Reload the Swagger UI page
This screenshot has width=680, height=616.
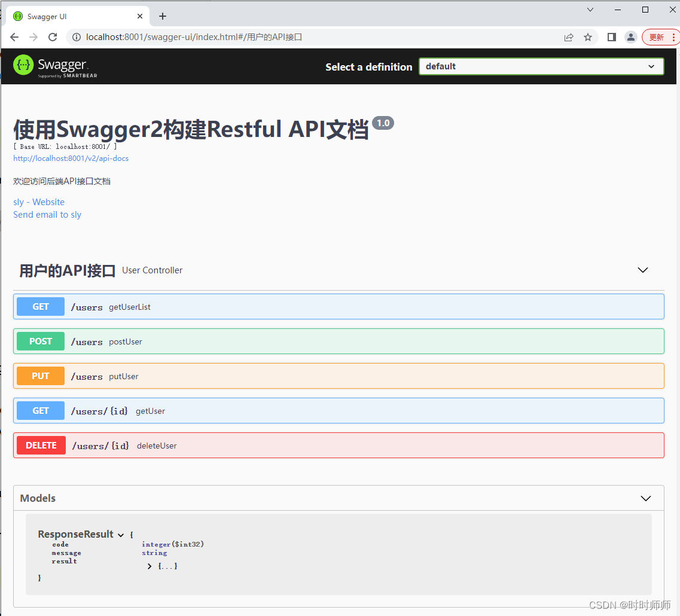(x=53, y=37)
